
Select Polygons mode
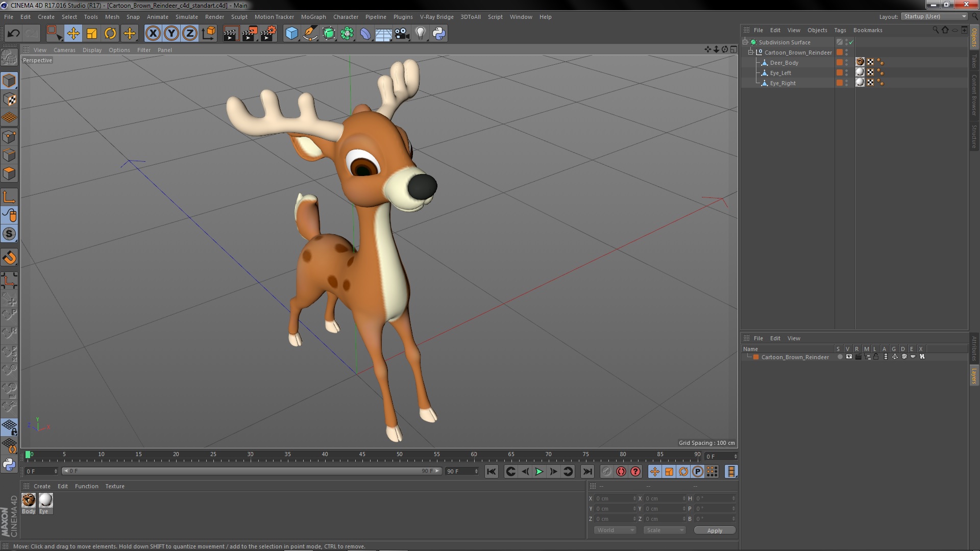pos(9,173)
